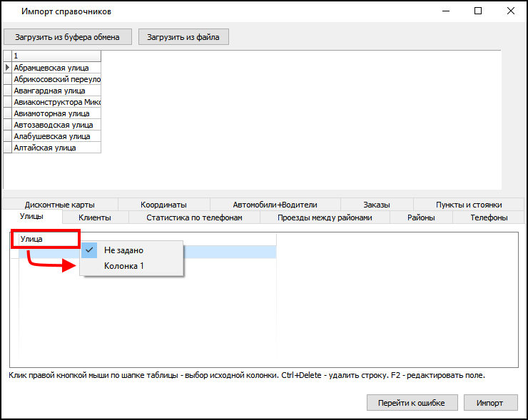Open the 'Дисконтные карты' tab
The height and width of the screenshot is (420, 528).
click(59, 205)
